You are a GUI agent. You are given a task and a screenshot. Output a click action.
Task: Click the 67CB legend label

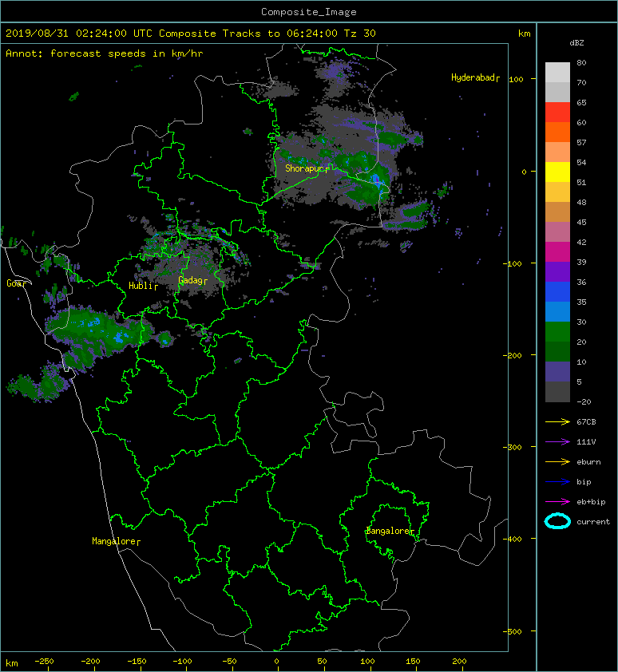(586, 421)
